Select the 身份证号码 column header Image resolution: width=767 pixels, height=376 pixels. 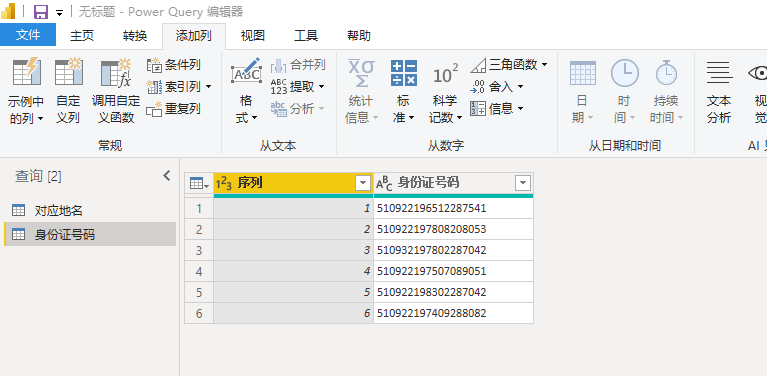tap(453, 183)
